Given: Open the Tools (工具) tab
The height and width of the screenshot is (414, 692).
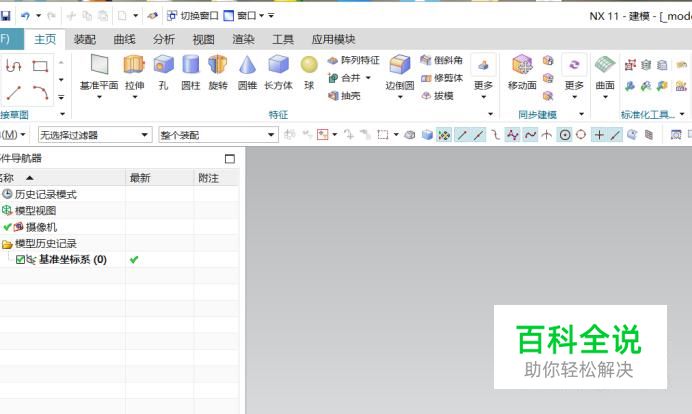Looking at the screenshot, I should tap(283, 39).
